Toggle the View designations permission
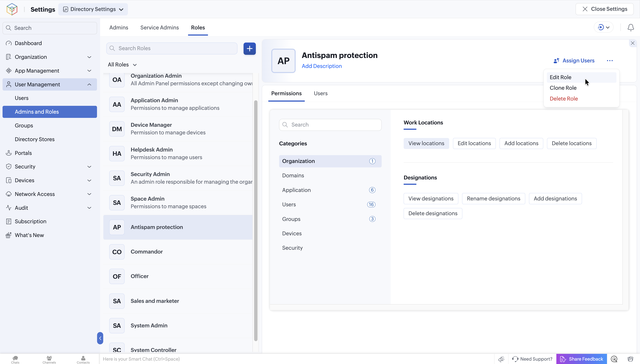Screen dimensions: 640x364 (431, 199)
